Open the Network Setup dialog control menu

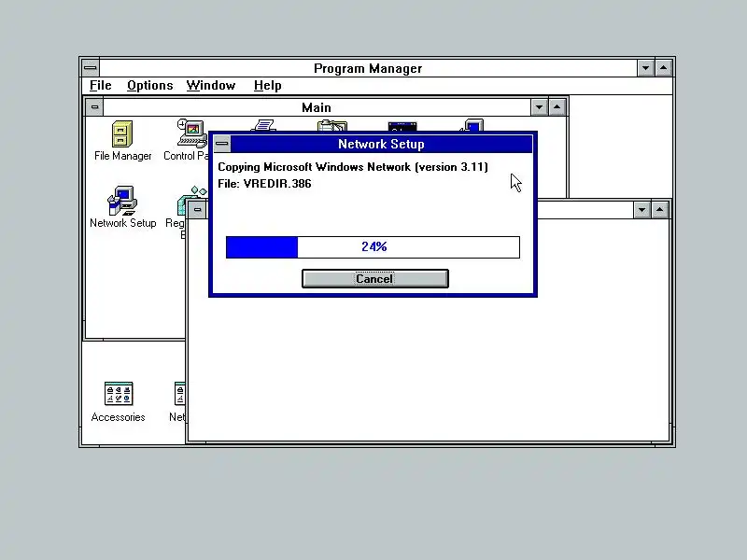click(x=222, y=144)
